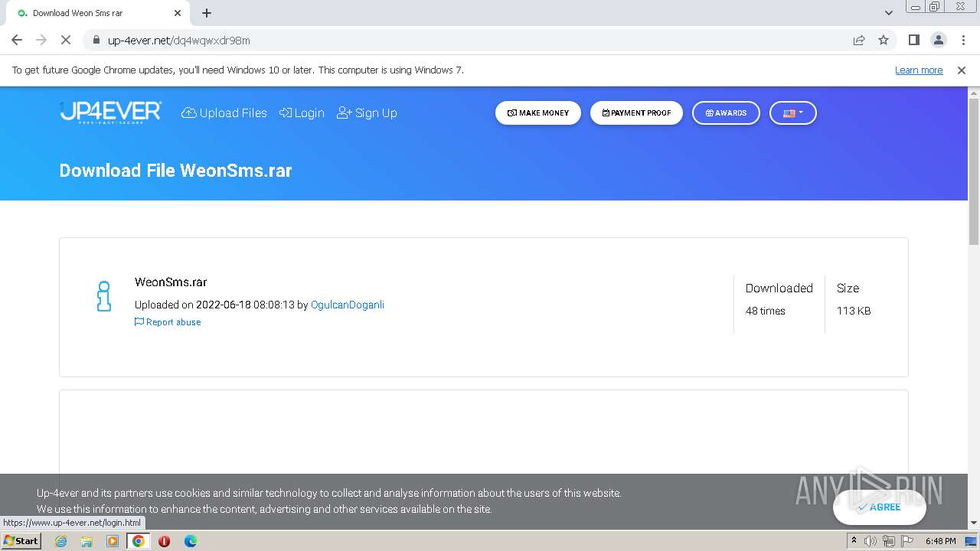
Task: Dismiss the Chrome update notice
Action: (x=962, y=70)
